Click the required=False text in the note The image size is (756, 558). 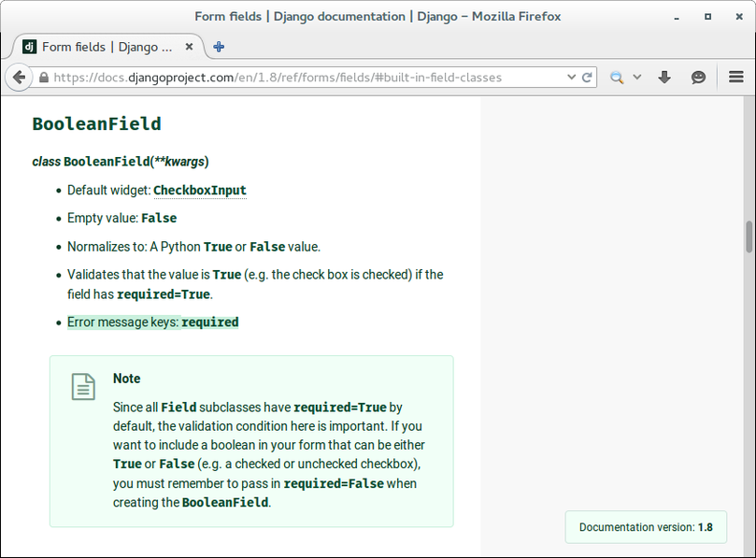(x=334, y=483)
